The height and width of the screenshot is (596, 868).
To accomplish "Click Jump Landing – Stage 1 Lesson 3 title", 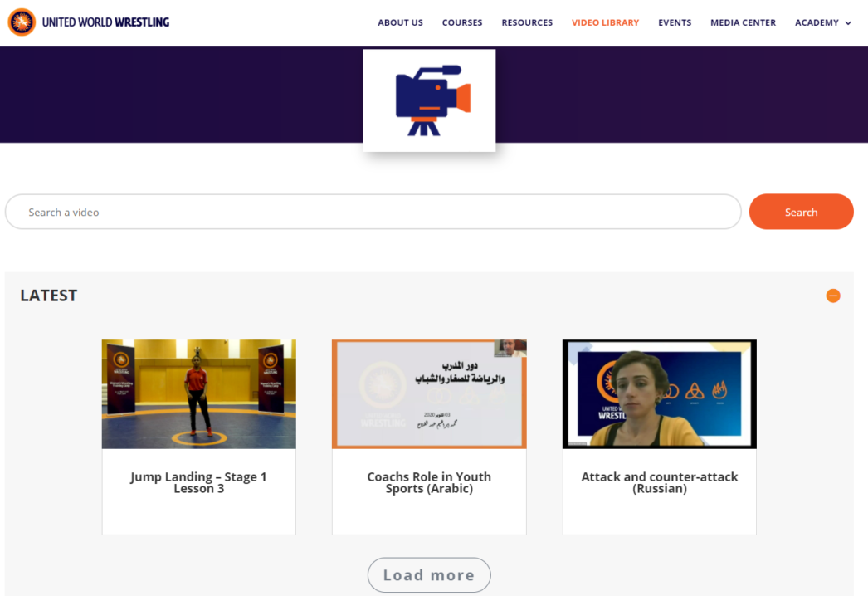I will (x=198, y=482).
